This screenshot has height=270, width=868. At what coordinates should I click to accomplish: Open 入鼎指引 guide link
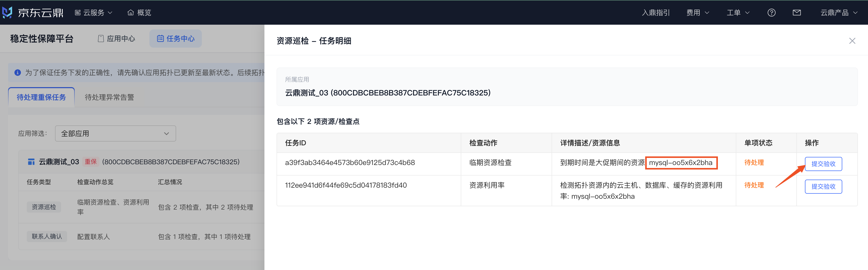pyautogui.click(x=655, y=12)
